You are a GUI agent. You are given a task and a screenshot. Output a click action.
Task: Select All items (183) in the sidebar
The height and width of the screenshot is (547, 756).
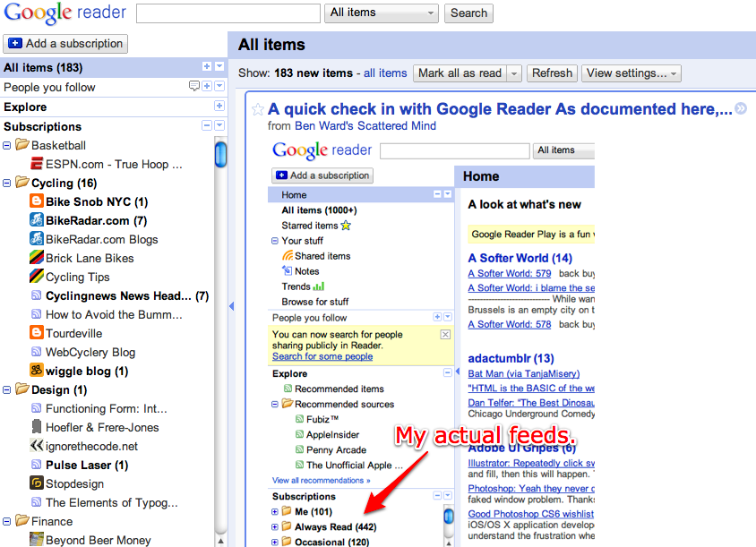pyautogui.click(x=43, y=67)
